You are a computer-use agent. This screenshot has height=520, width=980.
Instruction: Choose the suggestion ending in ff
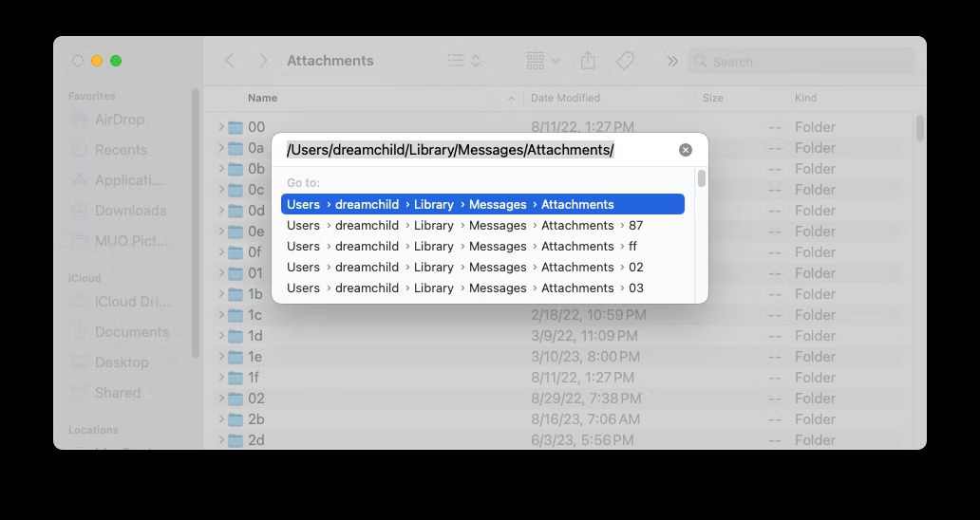482,246
